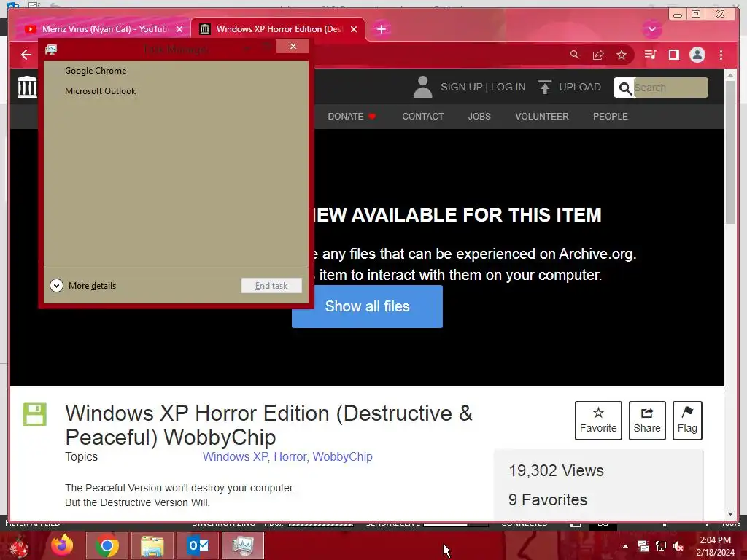The image size is (747, 560).
Task: Click the 19,302 Views text
Action: (556, 470)
